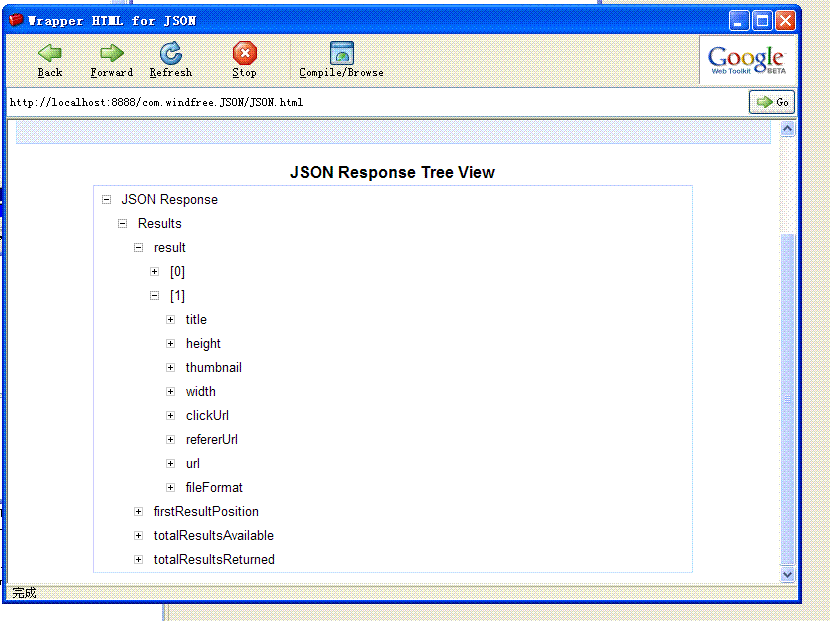Expand the url node
830x621 pixels.
point(170,463)
